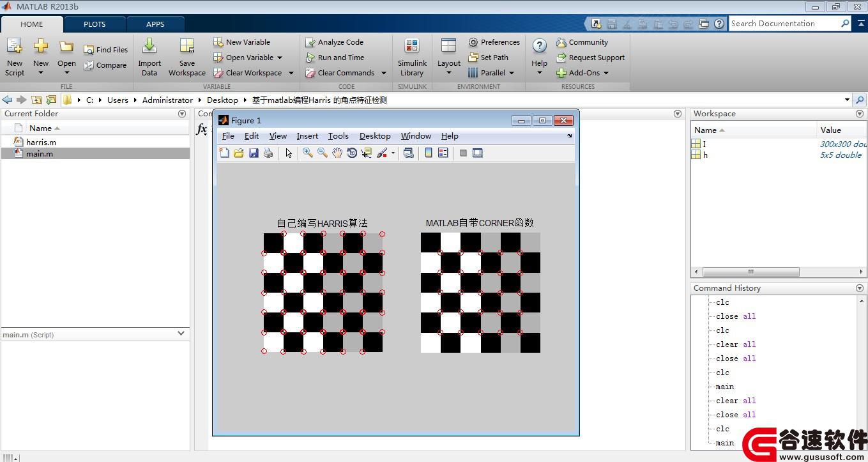
Task: Expand the Open Variable dropdown
Action: click(x=280, y=58)
